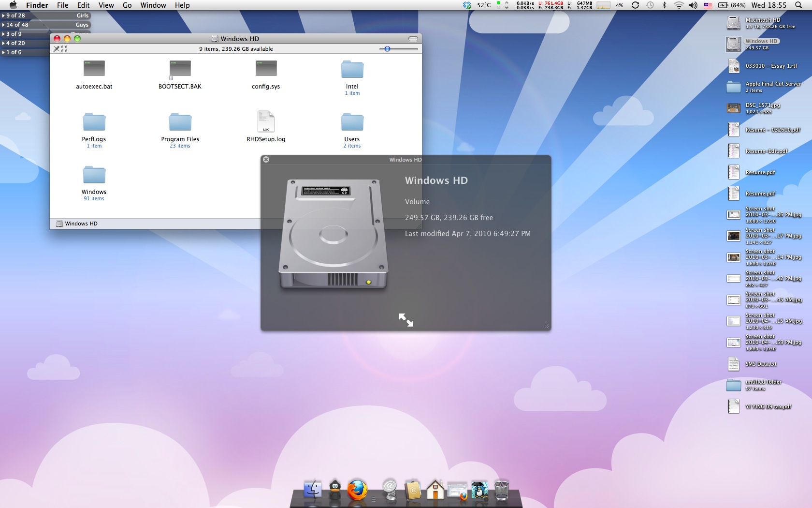Open the File menu

[x=63, y=5]
